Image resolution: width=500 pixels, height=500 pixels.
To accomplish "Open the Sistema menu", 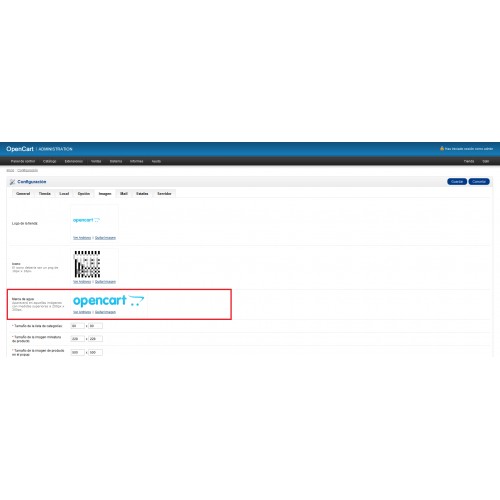I will 116,161.
